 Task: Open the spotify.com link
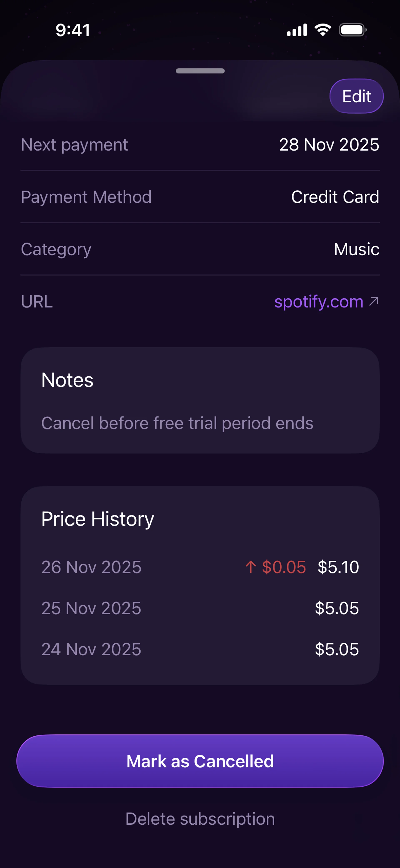point(319,302)
